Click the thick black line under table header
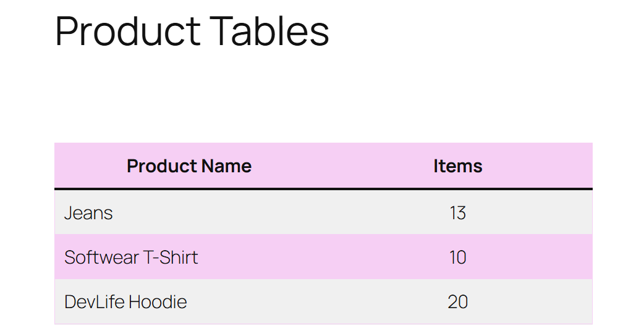Viewport: 644px width, 331px height. [323, 189]
